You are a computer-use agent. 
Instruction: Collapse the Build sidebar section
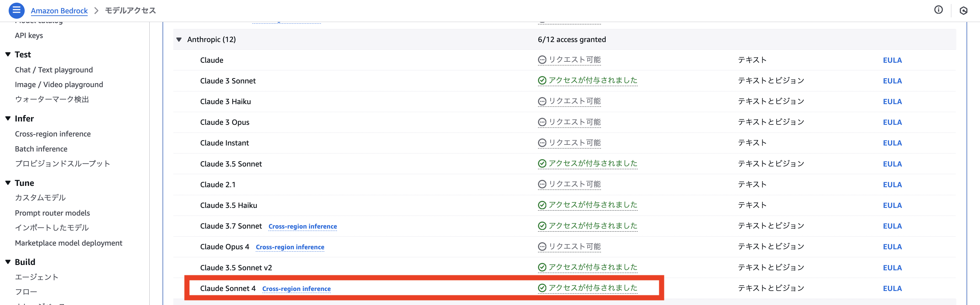tap(8, 262)
